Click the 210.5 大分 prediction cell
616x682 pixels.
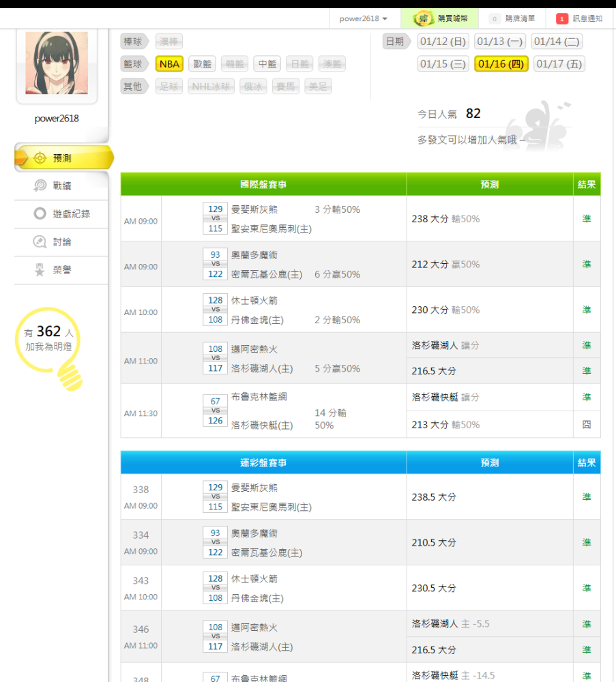[490, 543]
